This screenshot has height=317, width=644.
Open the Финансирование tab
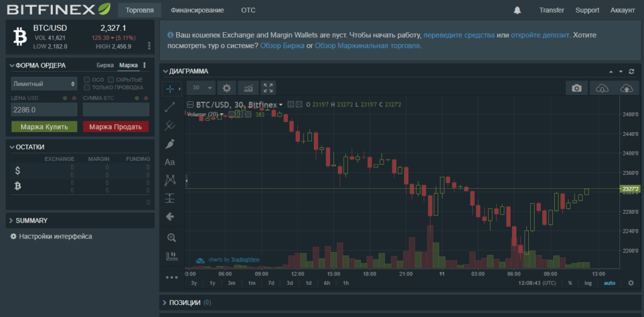[x=197, y=10]
